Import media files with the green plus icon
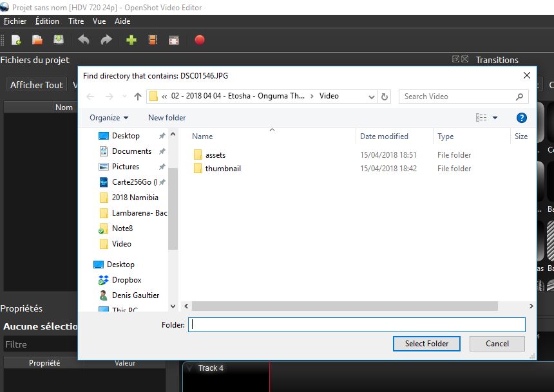The width and height of the screenshot is (554, 392). pyautogui.click(x=131, y=39)
